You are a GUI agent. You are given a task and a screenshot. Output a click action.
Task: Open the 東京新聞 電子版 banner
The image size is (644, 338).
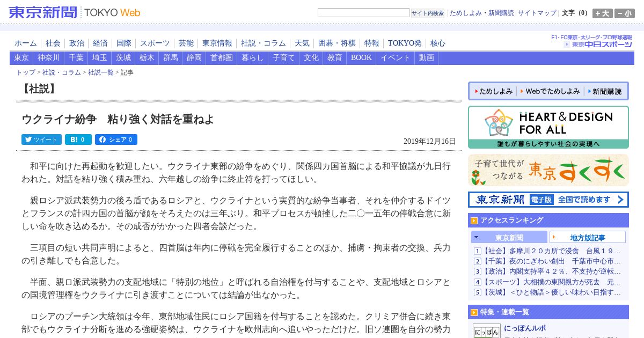coord(548,200)
